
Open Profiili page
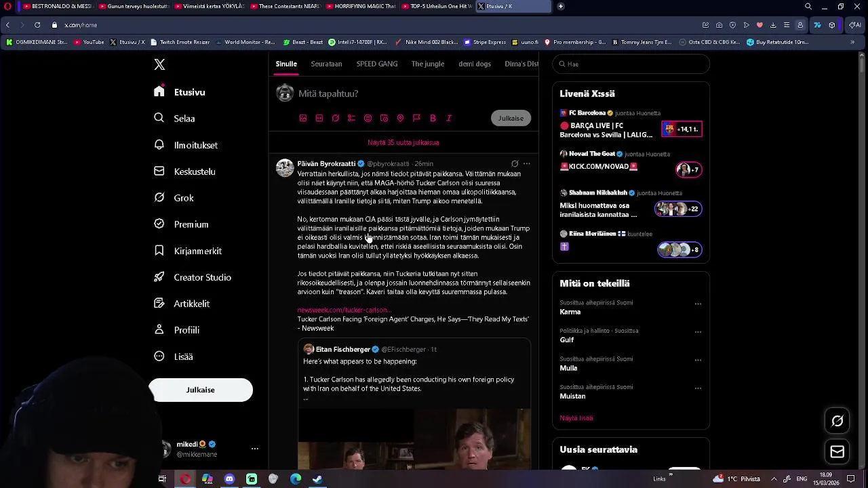[176, 330]
